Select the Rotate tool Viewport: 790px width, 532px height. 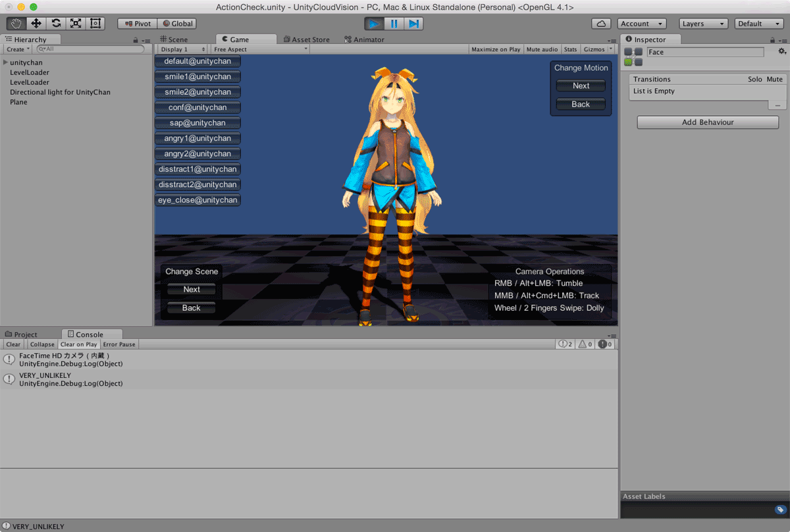click(56, 23)
